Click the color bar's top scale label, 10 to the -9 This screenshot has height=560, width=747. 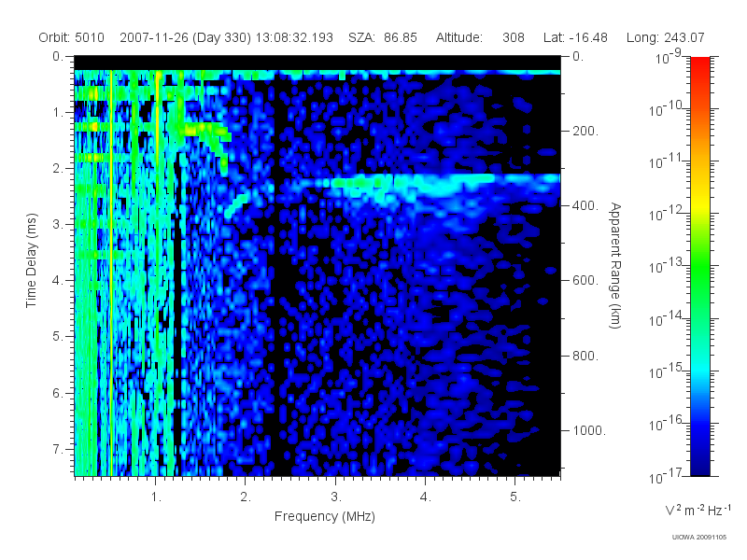pyautogui.click(x=668, y=57)
